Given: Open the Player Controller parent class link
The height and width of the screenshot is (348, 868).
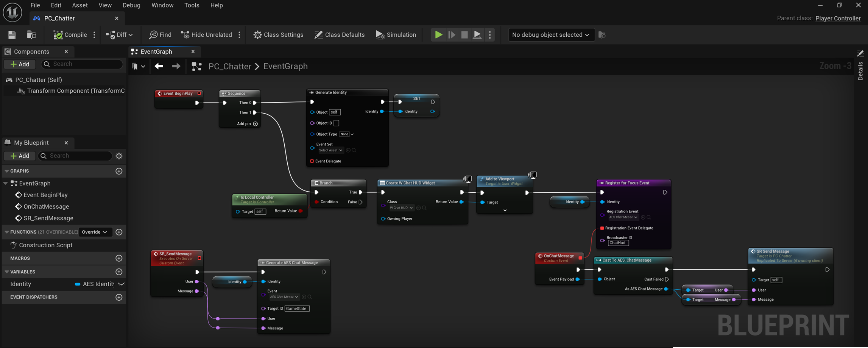Looking at the screenshot, I should coord(838,18).
